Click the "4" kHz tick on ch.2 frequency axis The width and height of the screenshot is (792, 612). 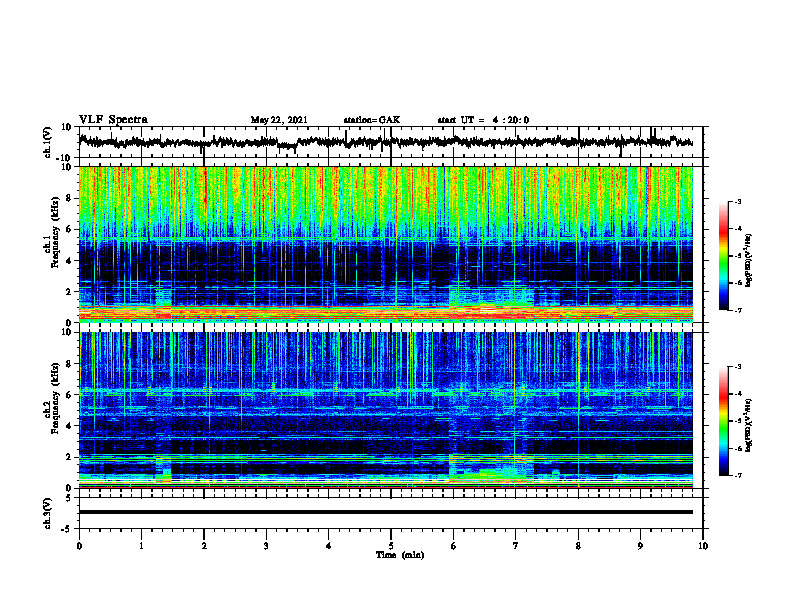[69, 426]
